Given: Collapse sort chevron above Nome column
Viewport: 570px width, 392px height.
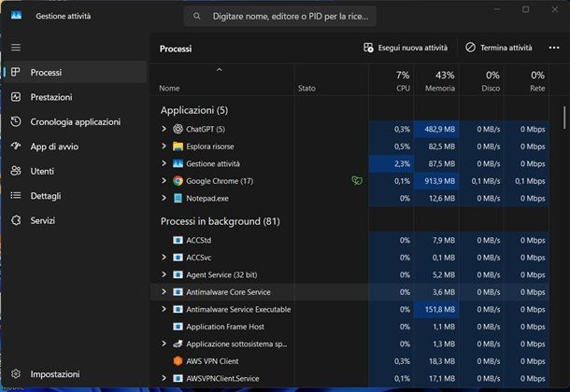Looking at the screenshot, I should (220, 69).
